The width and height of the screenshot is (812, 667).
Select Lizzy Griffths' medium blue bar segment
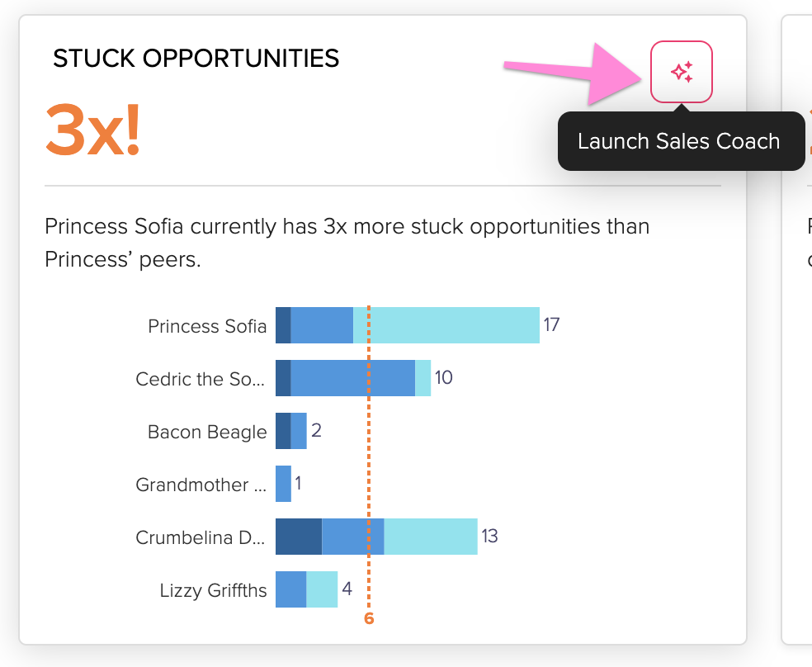coord(291,589)
